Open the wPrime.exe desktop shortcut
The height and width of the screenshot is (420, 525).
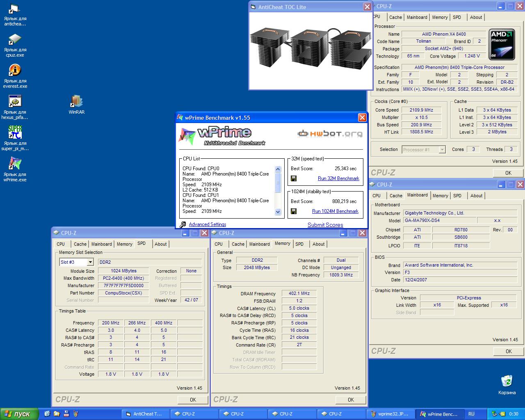[x=15, y=170]
